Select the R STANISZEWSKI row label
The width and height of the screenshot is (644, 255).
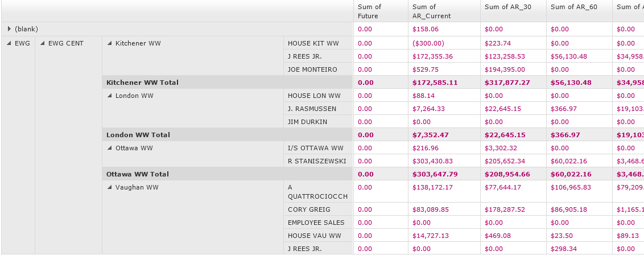coord(317,161)
